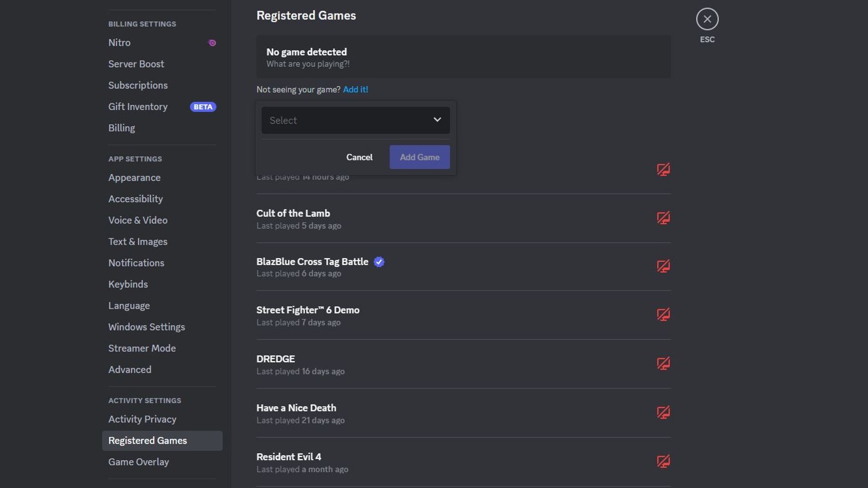Open the Select game dropdown
The height and width of the screenshot is (488, 868).
coord(355,120)
